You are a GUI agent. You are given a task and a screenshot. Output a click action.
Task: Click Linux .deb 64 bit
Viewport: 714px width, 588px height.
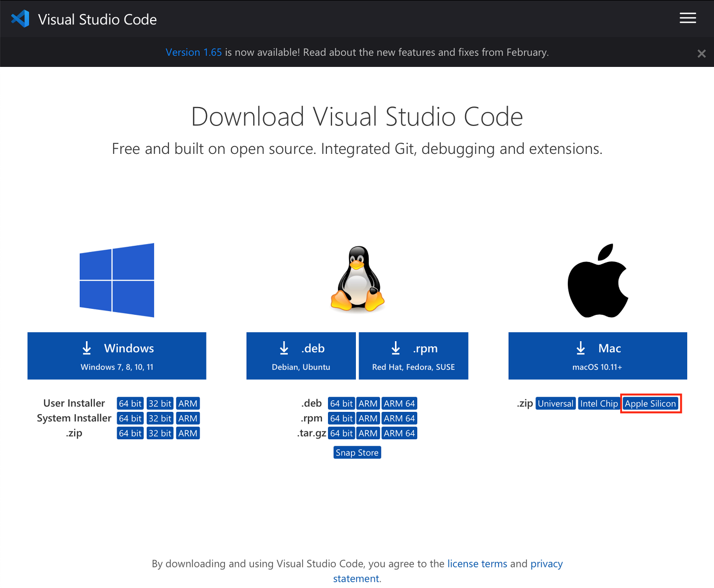pyautogui.click(x=341, y=404)
